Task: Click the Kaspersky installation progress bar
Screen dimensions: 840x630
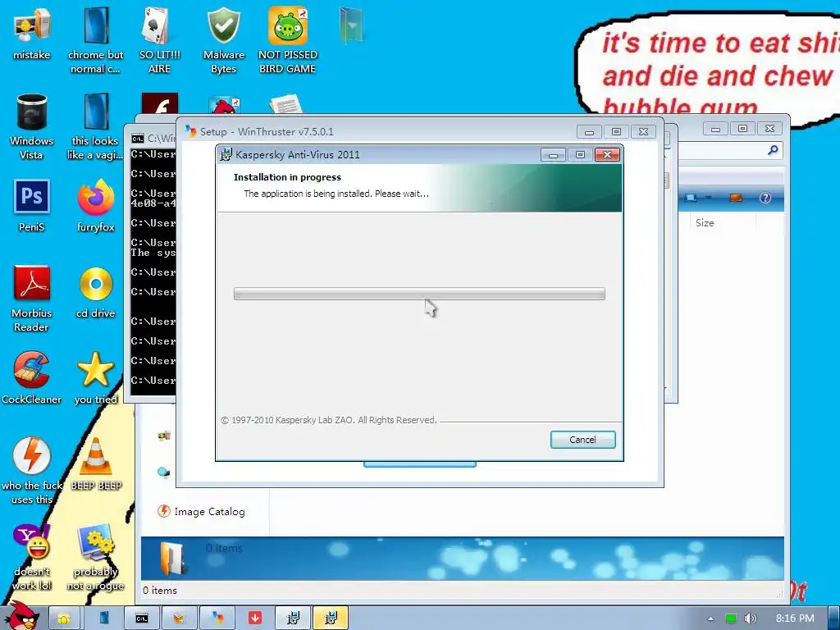Action: 419,294
